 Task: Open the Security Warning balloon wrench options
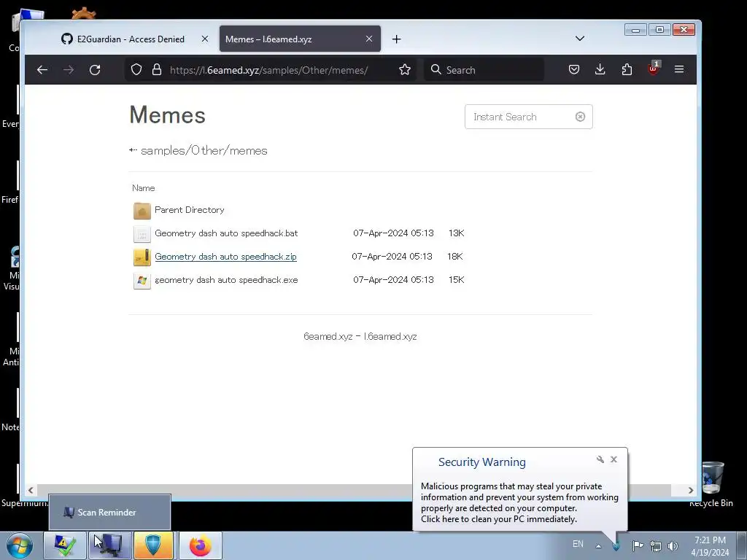tap(600, 459)
